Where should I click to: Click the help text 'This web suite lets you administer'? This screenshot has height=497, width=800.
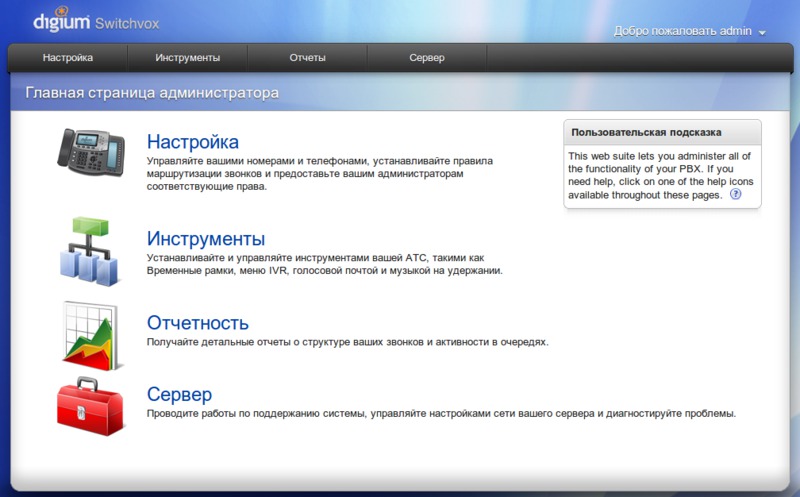click(660, 176)
